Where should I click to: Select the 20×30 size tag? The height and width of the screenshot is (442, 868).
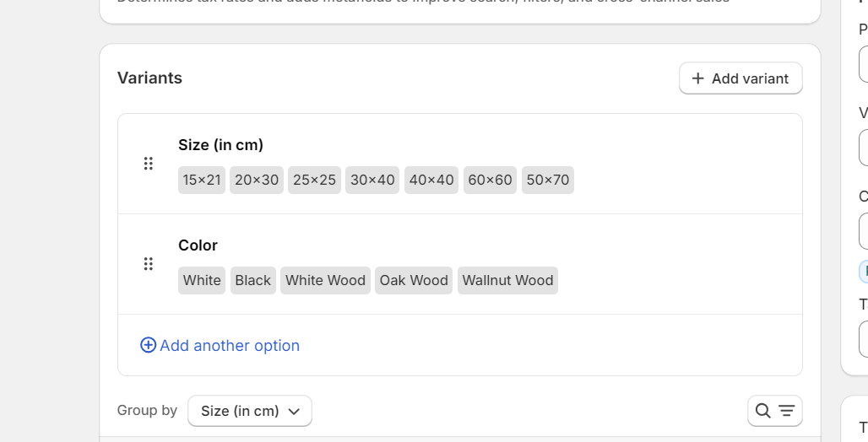(257, 180)
